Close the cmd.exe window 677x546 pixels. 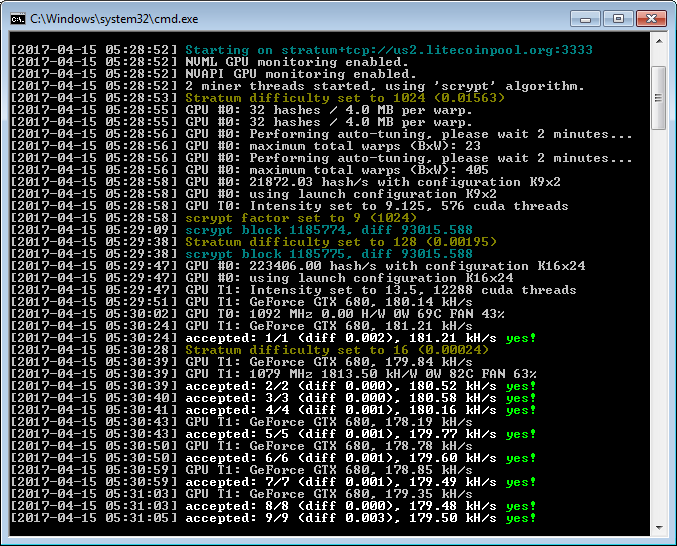point(651,19)
